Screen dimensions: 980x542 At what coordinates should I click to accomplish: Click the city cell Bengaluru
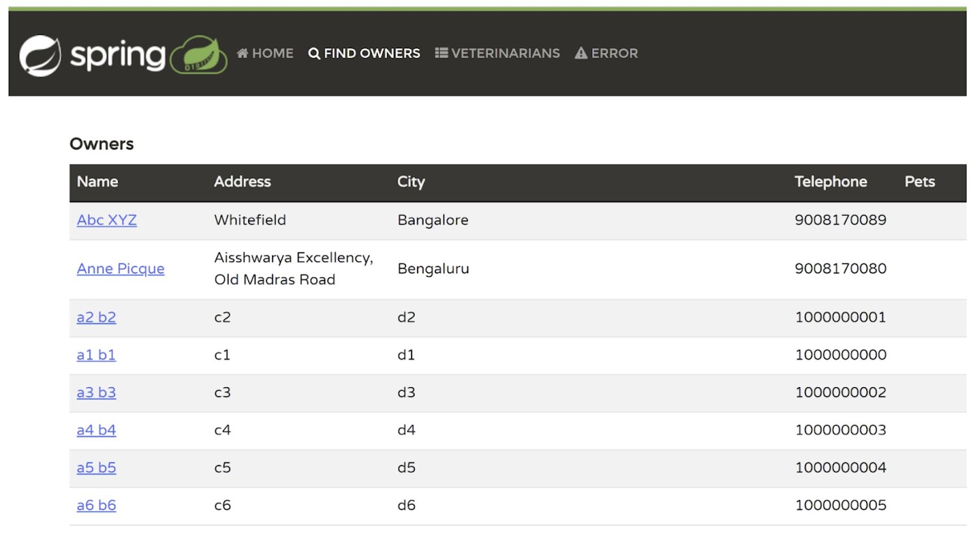(433, 269)
